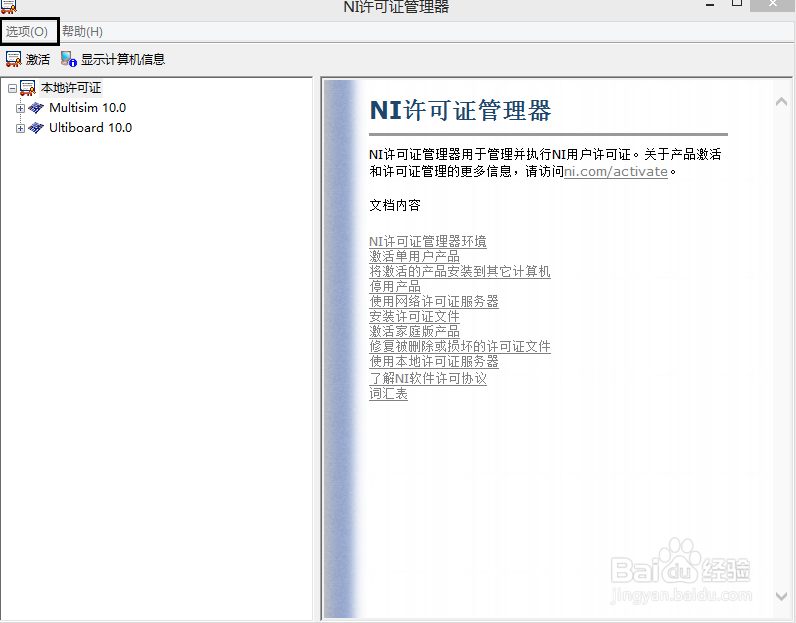This screenshot has height=623, width=796.
Task: Open the ni.com/activate link
Action: [616, 172]
